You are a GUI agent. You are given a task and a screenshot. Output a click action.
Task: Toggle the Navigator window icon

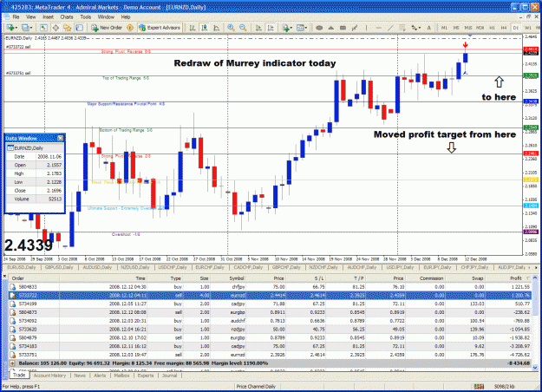tap(67, 28)
